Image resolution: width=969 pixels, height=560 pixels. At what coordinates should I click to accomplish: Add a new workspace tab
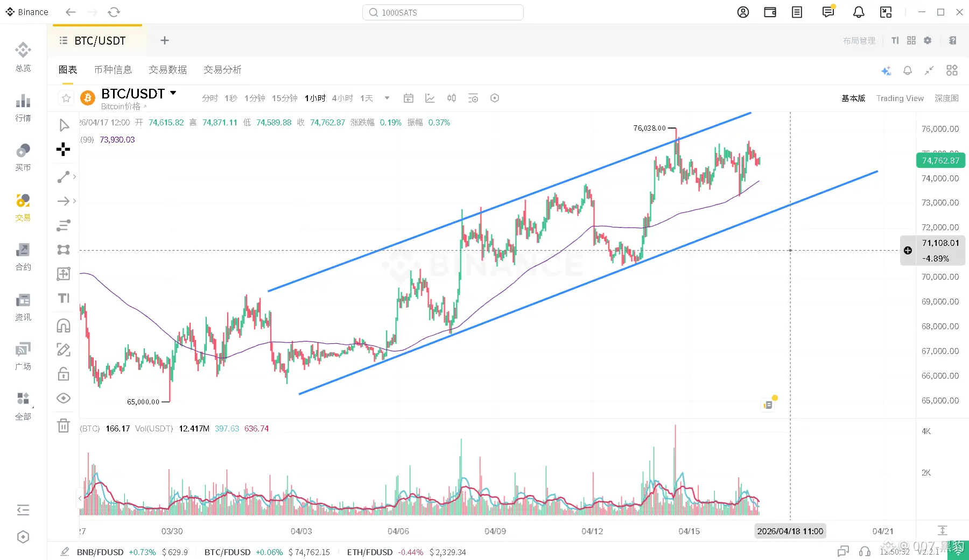click(x=165, y=40)
